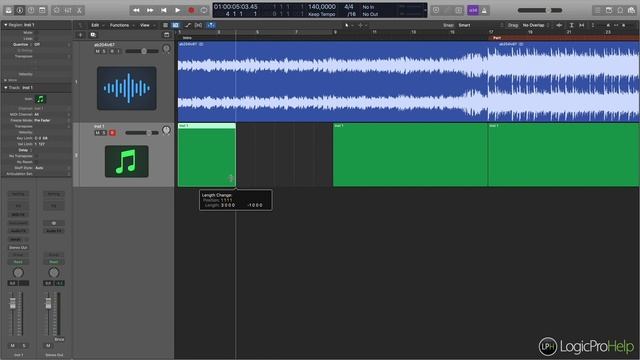Show the track list view button

165,25
